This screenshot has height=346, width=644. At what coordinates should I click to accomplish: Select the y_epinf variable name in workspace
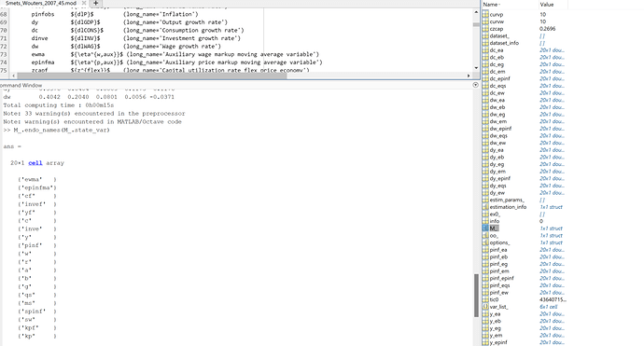coord(498,342)
